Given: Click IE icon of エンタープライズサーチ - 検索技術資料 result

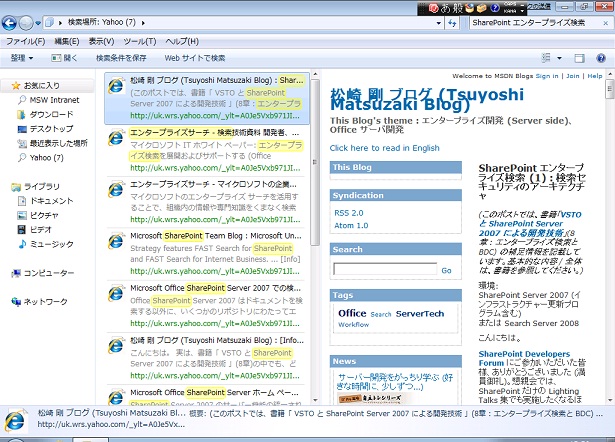Looking at the screenshot, I should point(116,137).
